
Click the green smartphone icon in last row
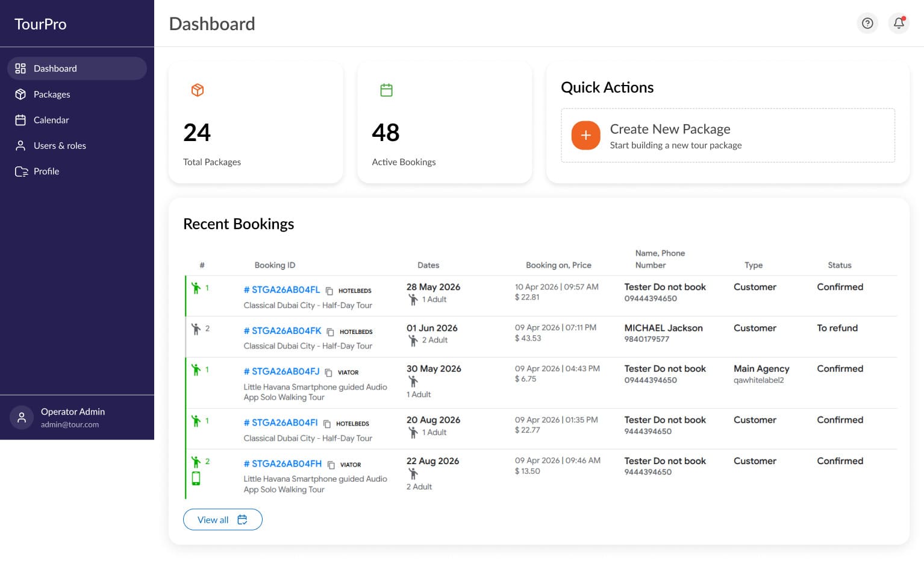pyautogui.click(x=196, y=479)
